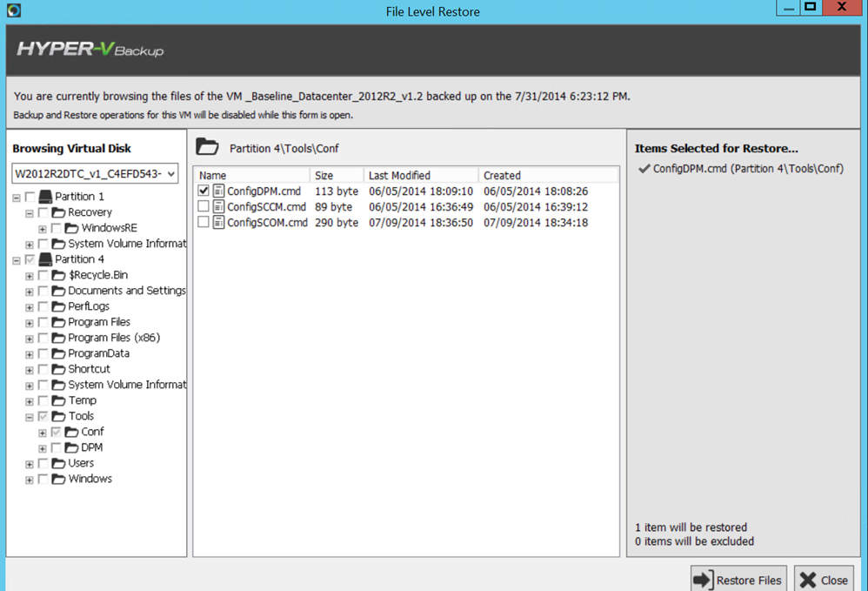
Task: Toggle the Conf folder checkbox
Action: click(56, 432)
